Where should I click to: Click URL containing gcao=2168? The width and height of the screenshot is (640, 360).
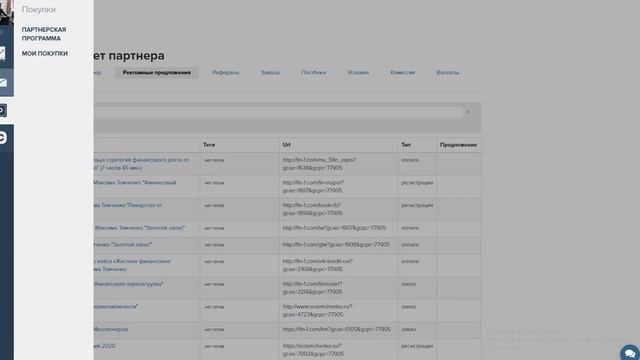tap(318, 265)
